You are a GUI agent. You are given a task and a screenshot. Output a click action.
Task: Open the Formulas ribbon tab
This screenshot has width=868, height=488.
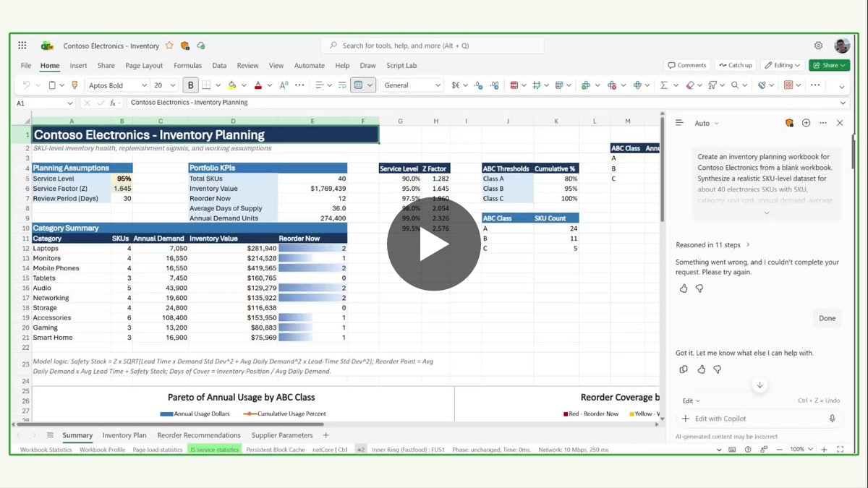tap(187, 65)
